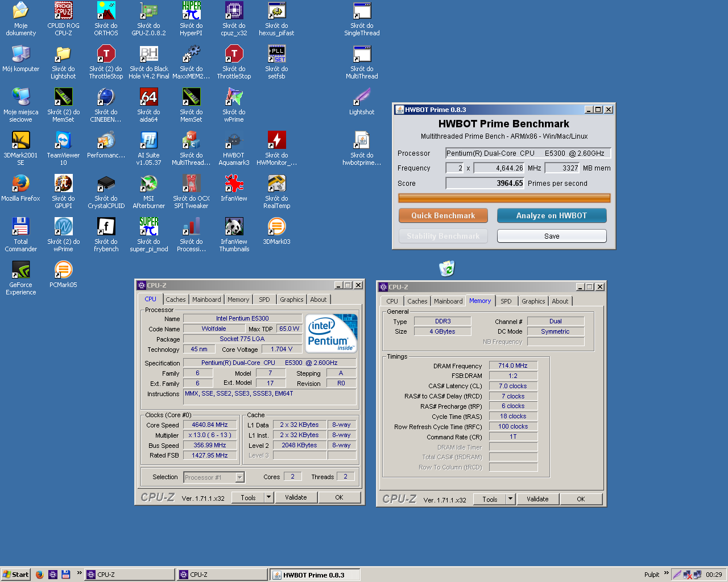Click DRAM Frequency value 714.0 MHz

coord(513,365)
